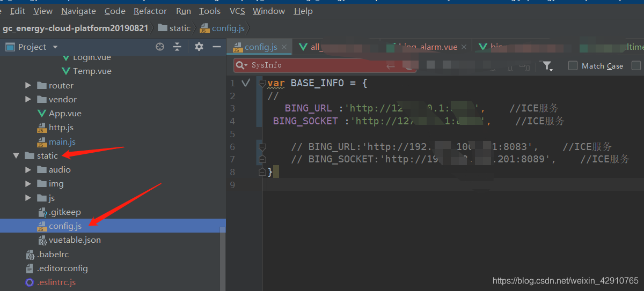The image size is (644, 291).
Task: Hide the Project tool window with minus icon
Action: tap(217, 47)
